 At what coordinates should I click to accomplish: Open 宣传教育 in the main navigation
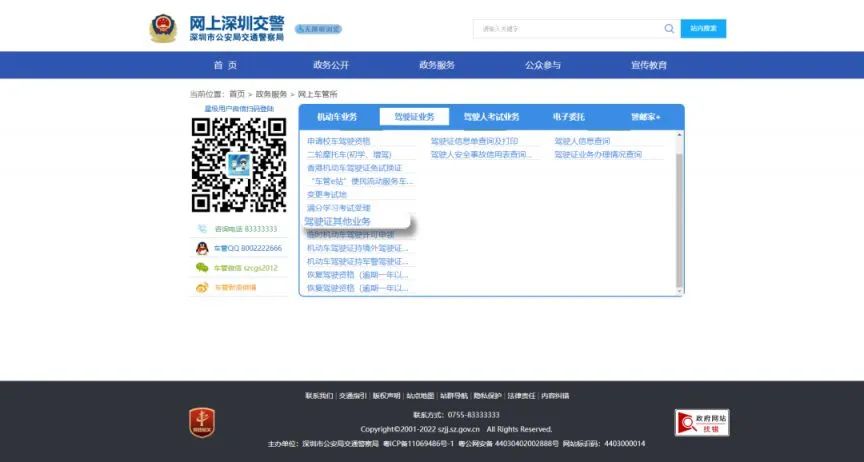pos(649,65)
